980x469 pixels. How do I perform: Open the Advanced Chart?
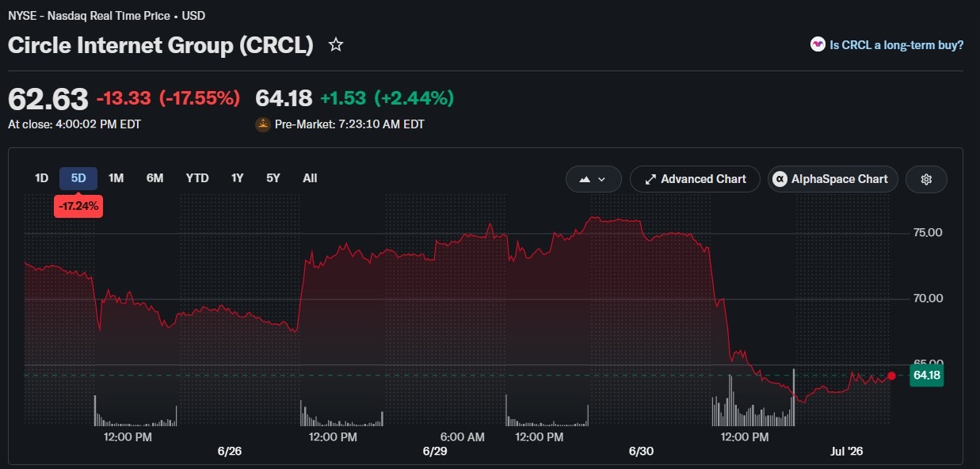click(x=695, y=179)
